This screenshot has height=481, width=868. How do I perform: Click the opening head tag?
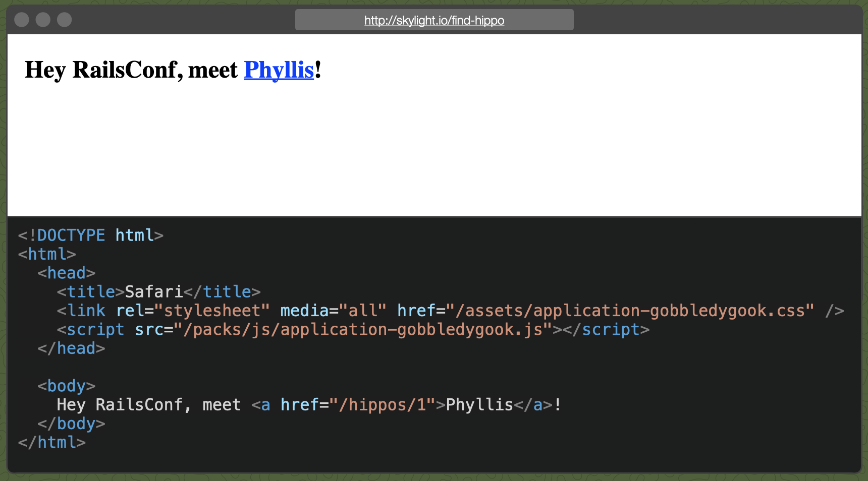66,273
